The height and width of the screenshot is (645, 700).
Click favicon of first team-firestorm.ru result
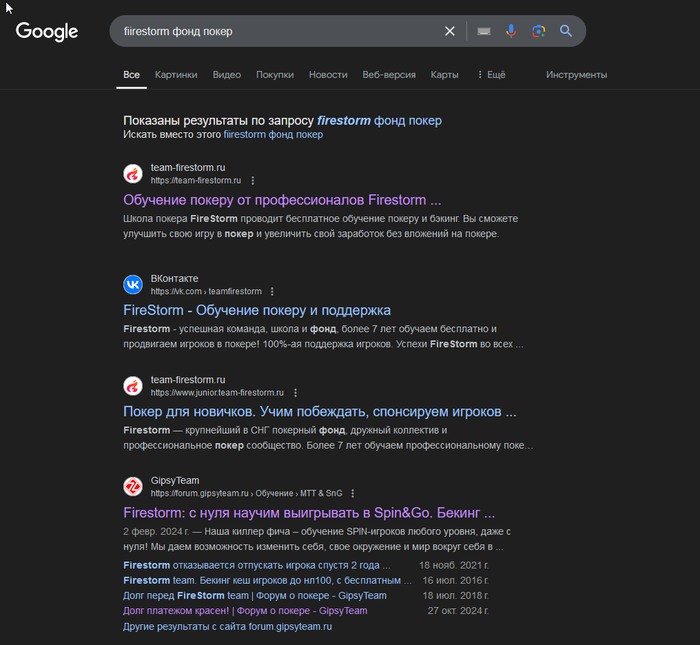(x=133, y=174)
